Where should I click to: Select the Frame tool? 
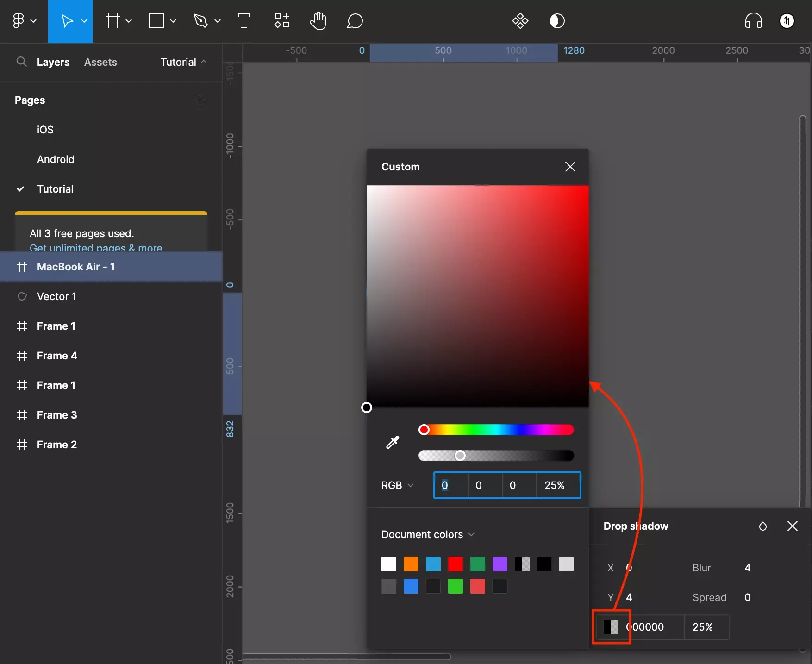[x=112, y=21]
